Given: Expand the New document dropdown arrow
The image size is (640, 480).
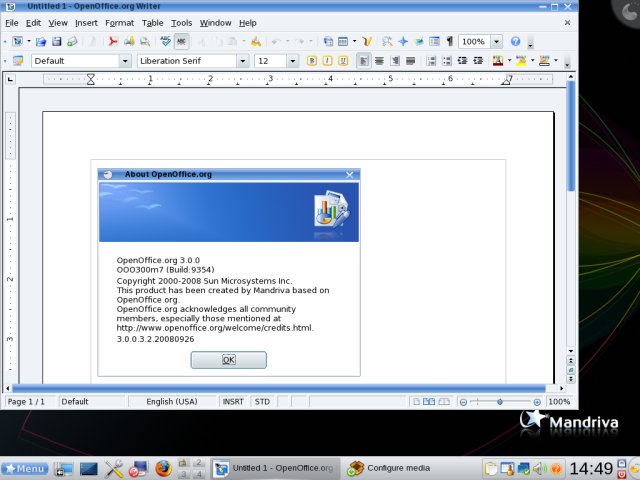Looking at the screenshot, I should [29, 41].
